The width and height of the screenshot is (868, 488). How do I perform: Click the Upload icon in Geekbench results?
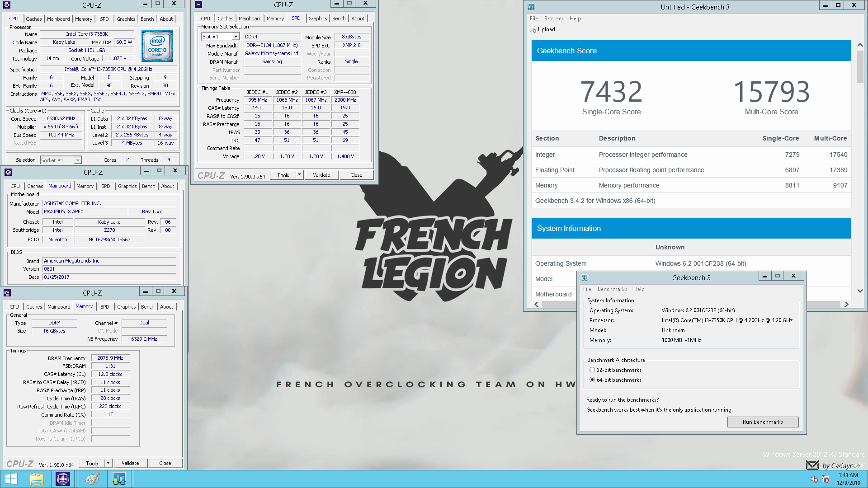(533, 29)
